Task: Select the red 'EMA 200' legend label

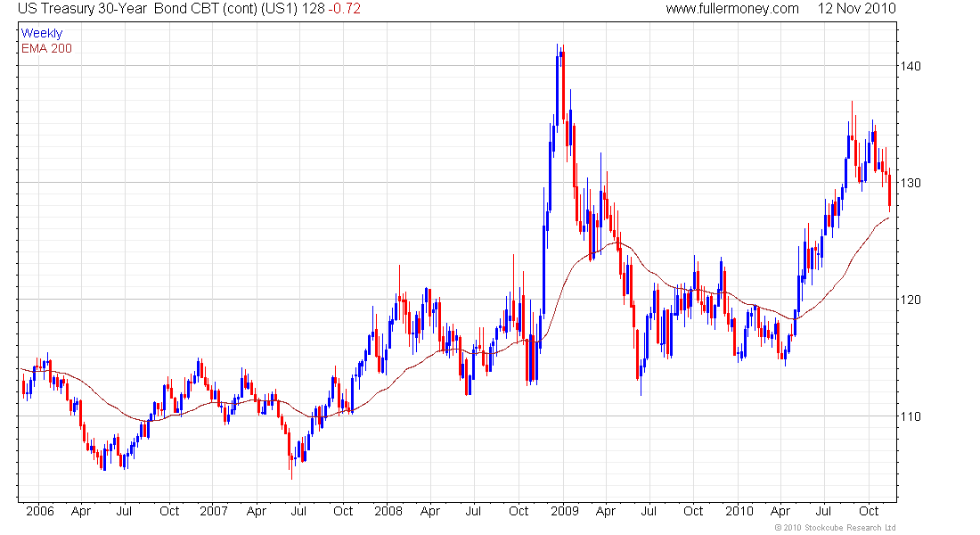Action: coord(46,48)
